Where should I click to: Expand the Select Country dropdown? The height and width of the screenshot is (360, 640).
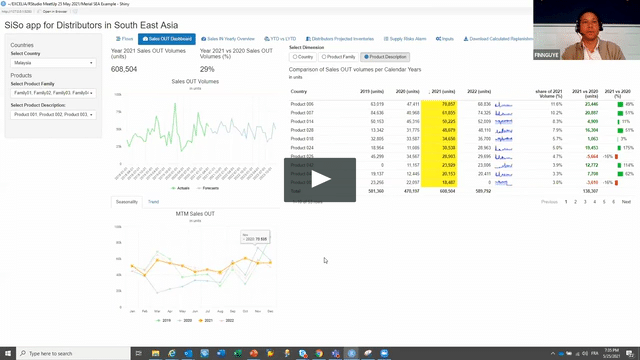53,63
